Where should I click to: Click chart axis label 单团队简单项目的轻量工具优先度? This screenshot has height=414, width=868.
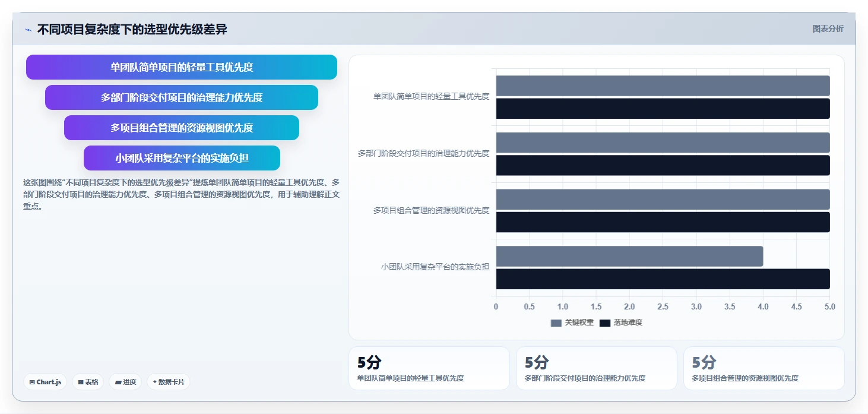[431, 96]
